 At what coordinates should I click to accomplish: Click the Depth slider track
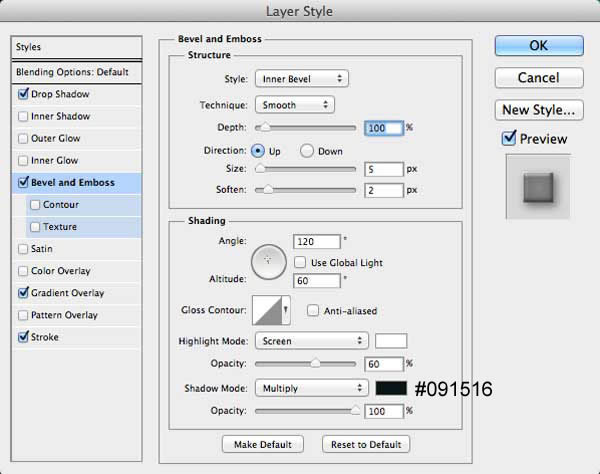click(305, 128)
